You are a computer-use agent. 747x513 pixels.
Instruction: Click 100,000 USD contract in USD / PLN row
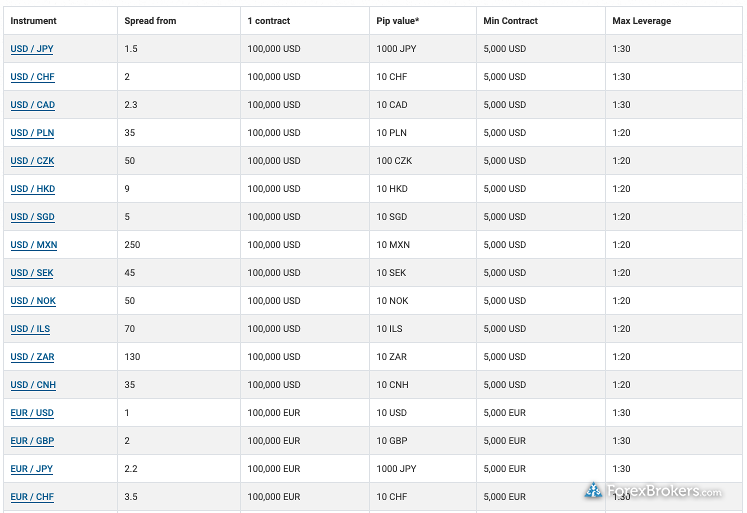click(x=274, y=133)
